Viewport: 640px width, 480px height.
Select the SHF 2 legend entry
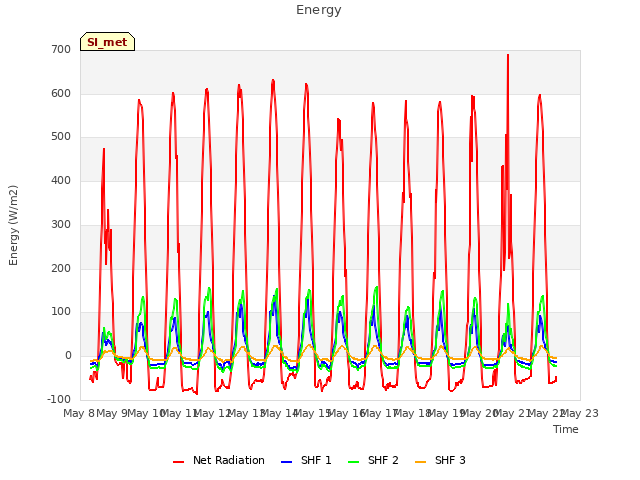[373, 460]
